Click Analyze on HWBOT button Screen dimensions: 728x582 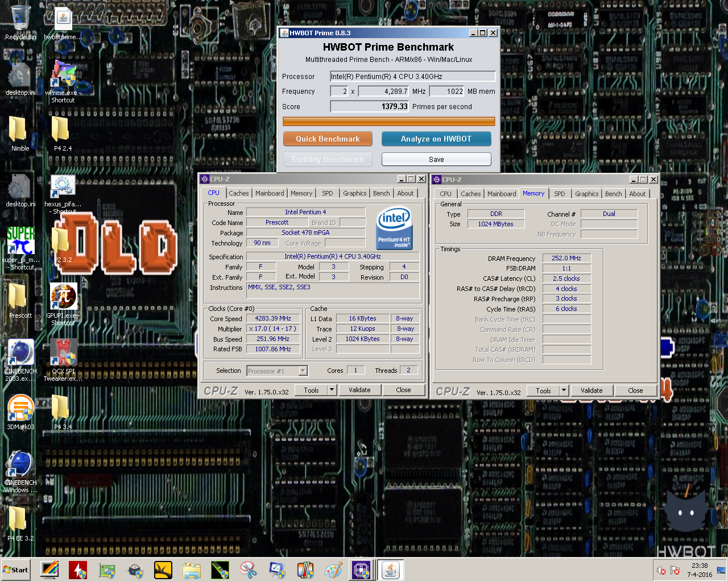coord(436,139)
